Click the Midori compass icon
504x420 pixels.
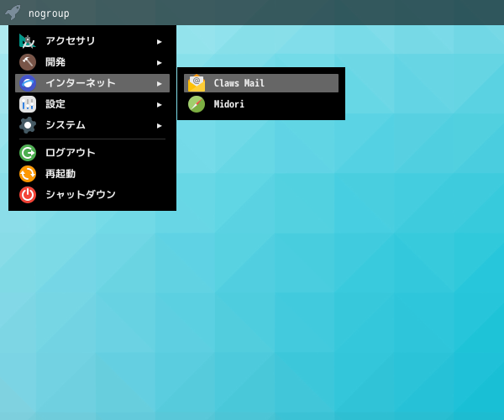(x=197, y=104)
